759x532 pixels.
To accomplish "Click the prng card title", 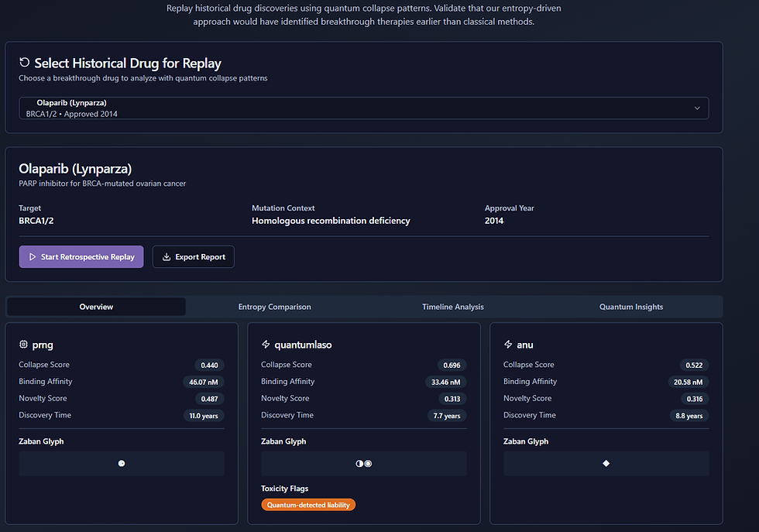I will point(43,345).
